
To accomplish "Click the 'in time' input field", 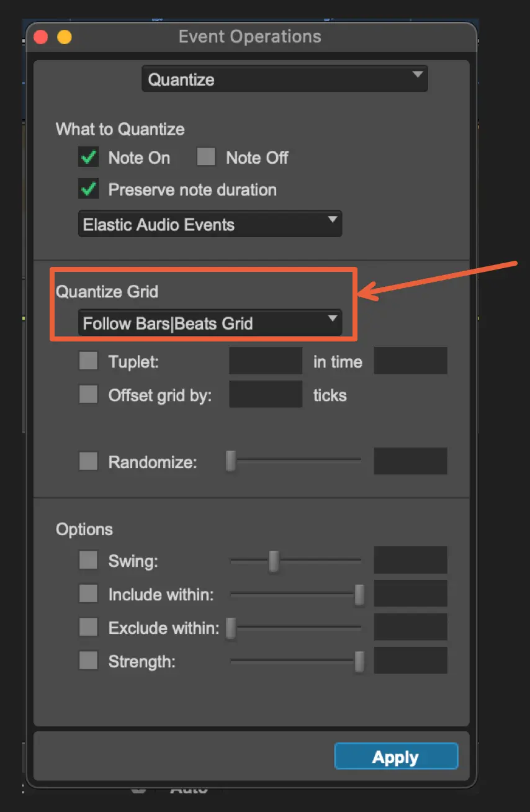I will click(x=410, y=361).
